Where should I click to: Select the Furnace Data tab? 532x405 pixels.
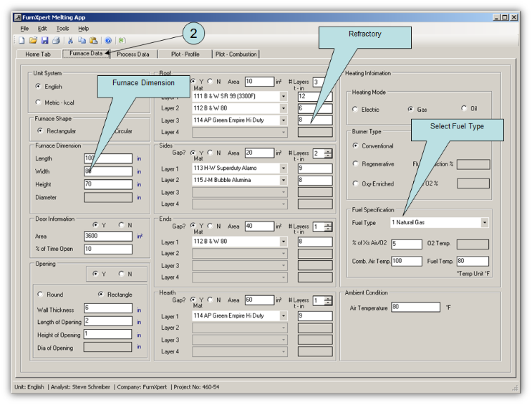[86, 53]
